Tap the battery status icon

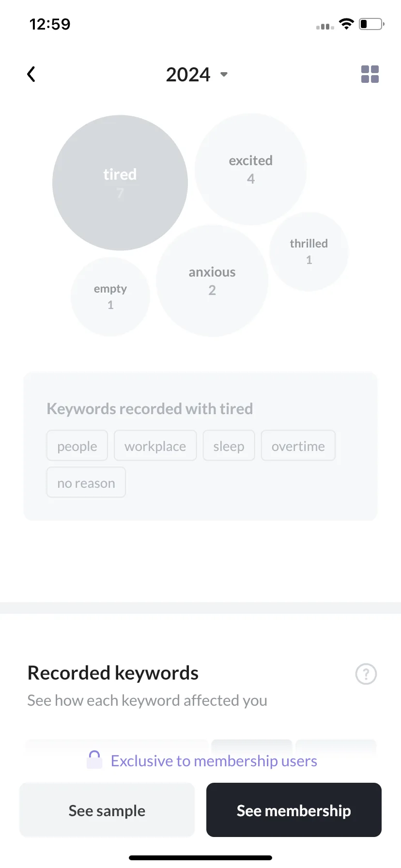pyautogui.click(x=371, y=24)
